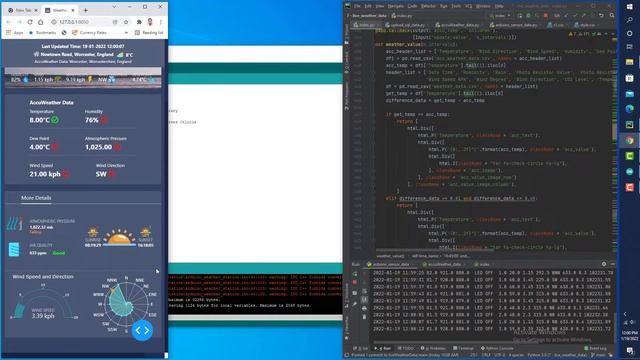
Task: Go back in Chrome browser
Action: click(9, 22)
